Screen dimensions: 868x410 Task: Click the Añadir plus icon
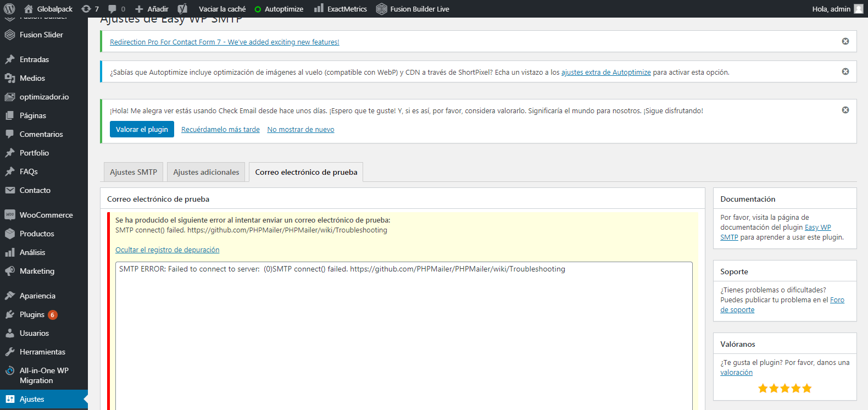coord(139,9)
